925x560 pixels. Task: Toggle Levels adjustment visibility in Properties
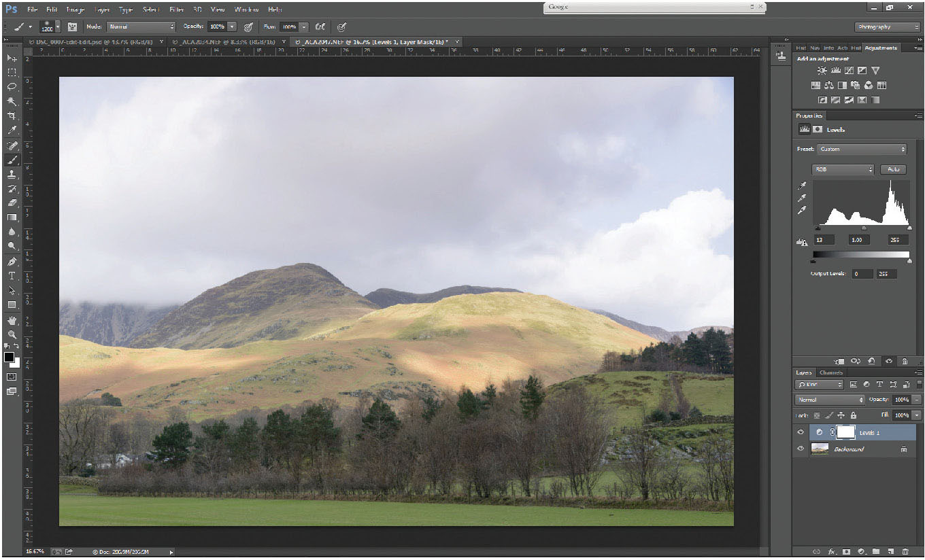pyautogui.click(x=889, y=362)
